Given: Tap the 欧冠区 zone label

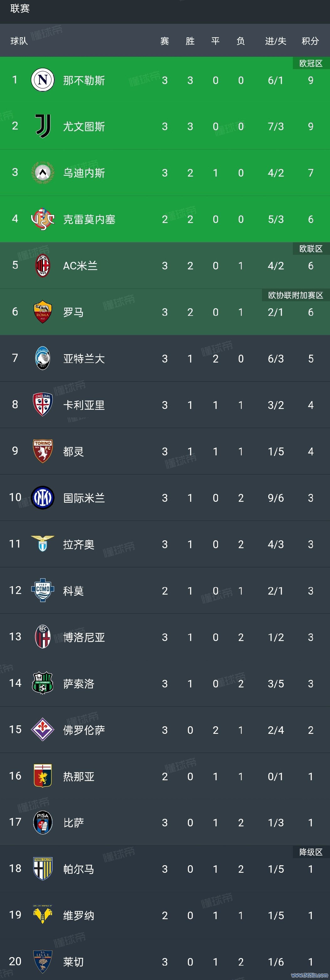Looking at the screenshot, I should point(311,64).
